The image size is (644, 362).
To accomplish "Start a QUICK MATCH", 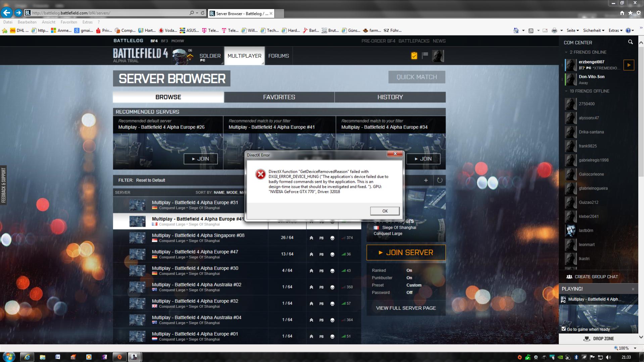I will tap(417, 77).
